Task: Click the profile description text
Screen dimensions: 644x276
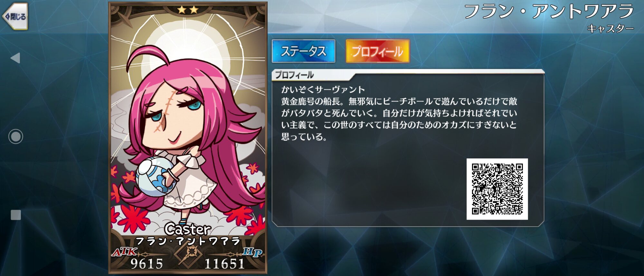Action: (399, 113)
